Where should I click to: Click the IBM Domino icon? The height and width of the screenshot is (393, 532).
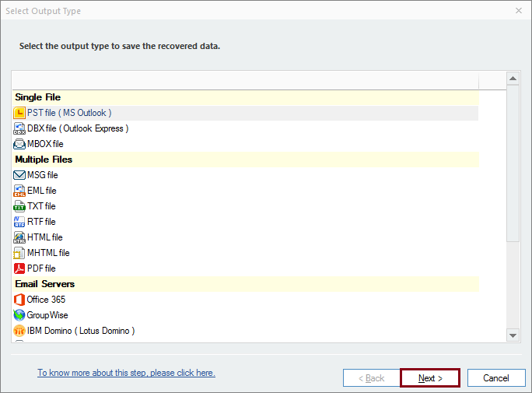tap(19, 331)
